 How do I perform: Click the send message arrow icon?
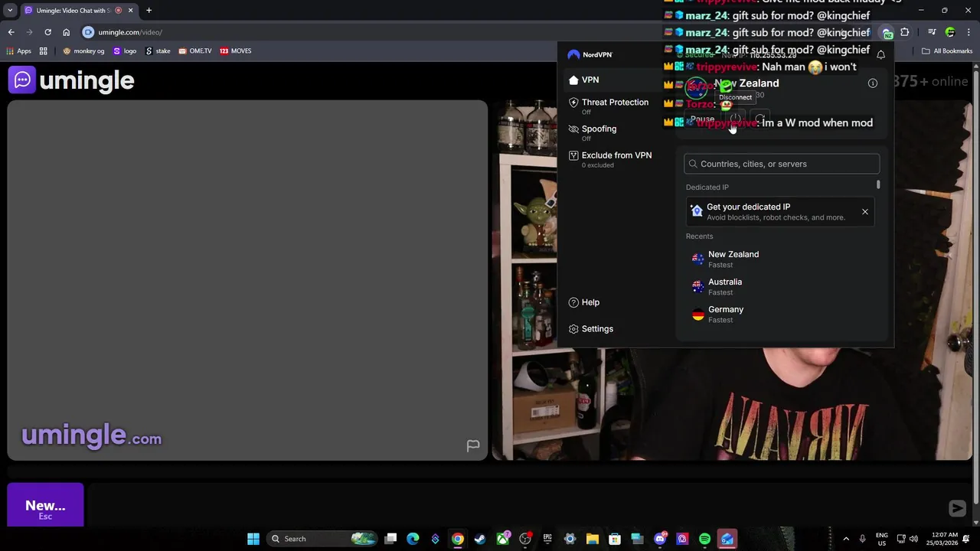tap(957, 507)
